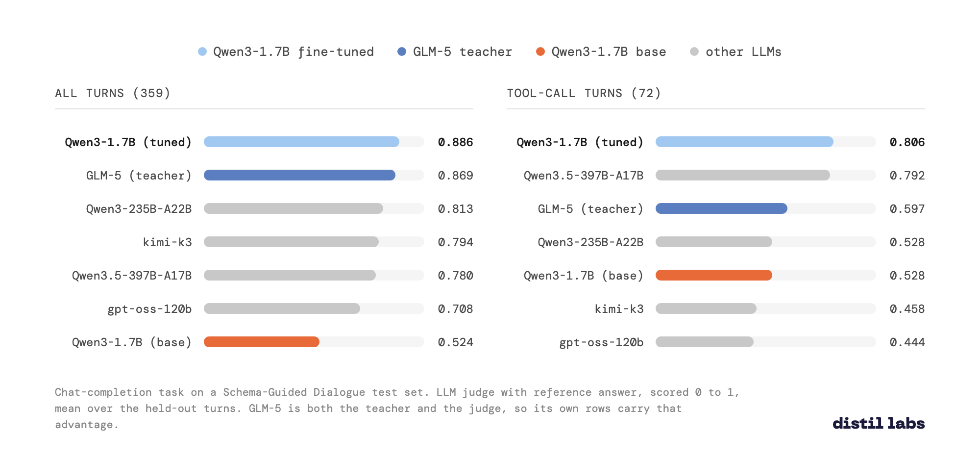Click the GLM-5 teacher bar scoring 0.869
This screenshot has height=461, width=980.
coord(299,175)
